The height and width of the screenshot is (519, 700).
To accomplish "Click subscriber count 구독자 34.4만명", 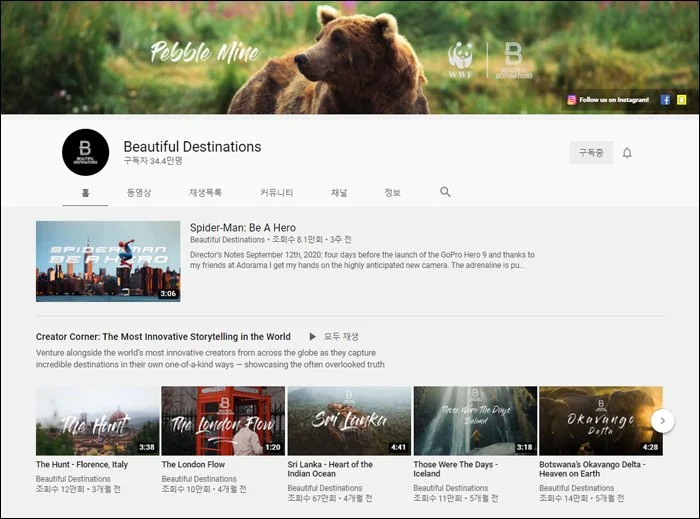I will pos(153,161).
